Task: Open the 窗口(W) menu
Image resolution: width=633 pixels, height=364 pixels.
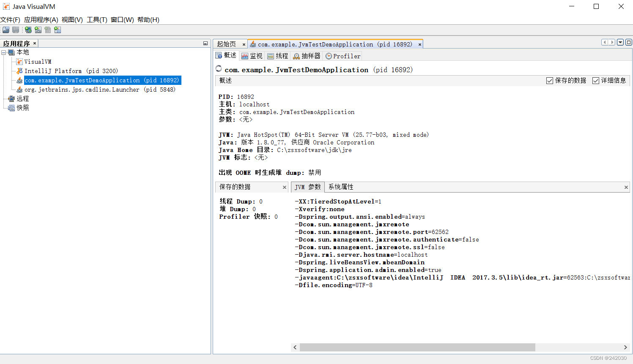Action: pyautogui.click(x=122, y=20)
